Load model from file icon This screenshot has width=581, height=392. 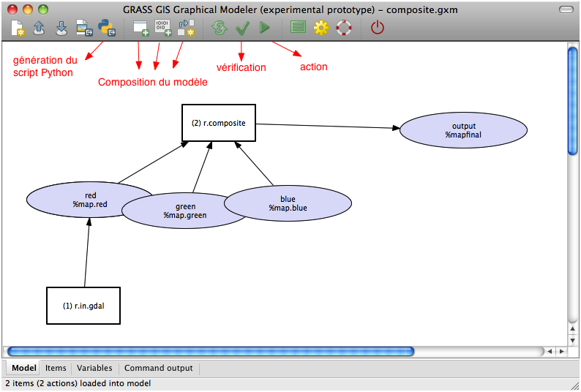(40, 29)
